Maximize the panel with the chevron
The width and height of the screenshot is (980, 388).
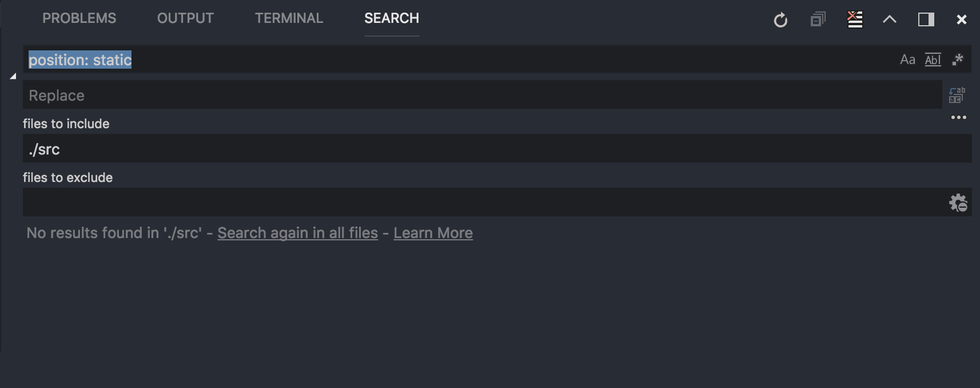tap(890, 19)
